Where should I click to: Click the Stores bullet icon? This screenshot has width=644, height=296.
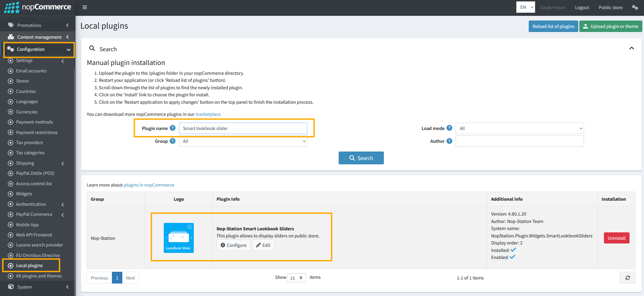10,81
